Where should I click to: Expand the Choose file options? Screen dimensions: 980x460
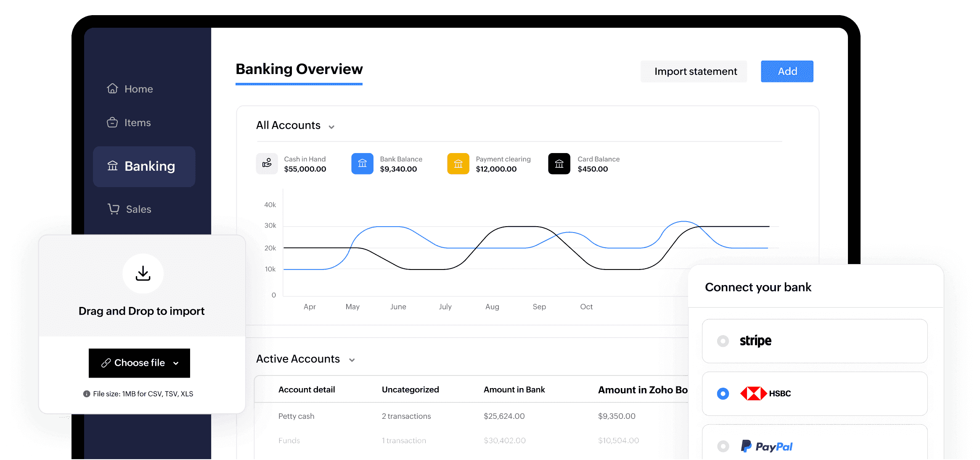tap(176, 363)
